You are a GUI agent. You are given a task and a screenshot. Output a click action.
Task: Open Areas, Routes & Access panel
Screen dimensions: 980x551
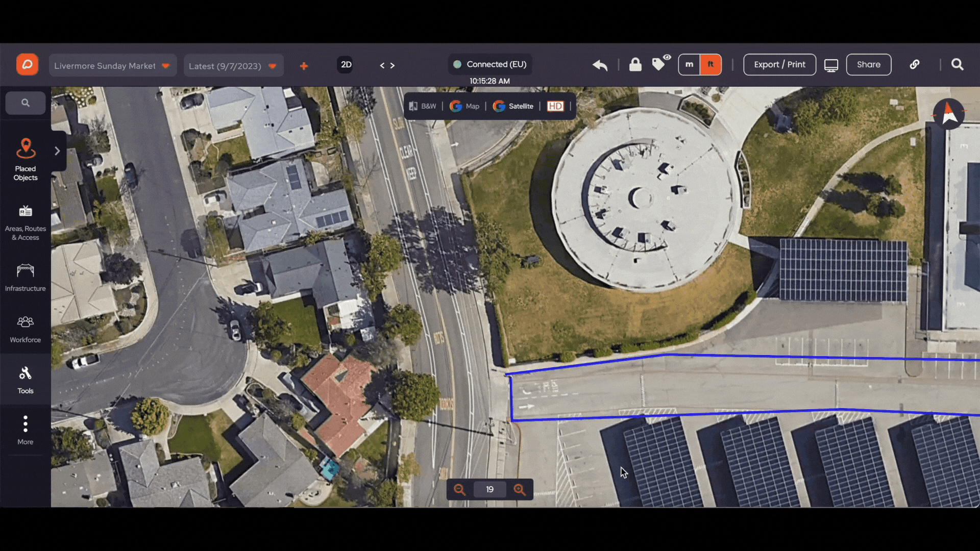click(26, 222)
